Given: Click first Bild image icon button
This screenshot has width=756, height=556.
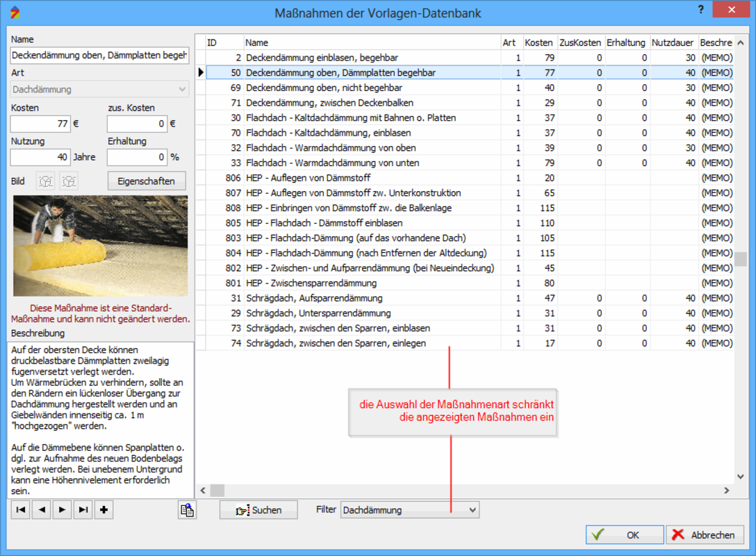Looking at the screenshot, I should pyautogui.click(x=46, y=181).
